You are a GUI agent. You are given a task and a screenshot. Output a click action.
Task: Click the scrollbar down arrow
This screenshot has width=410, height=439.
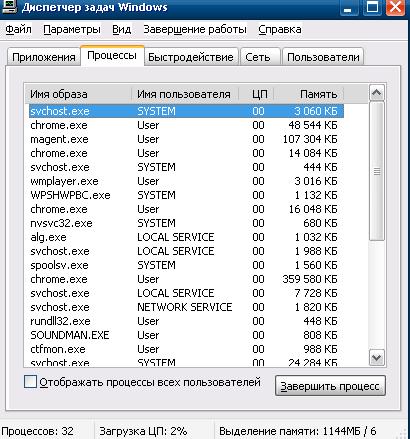[377, 358]
